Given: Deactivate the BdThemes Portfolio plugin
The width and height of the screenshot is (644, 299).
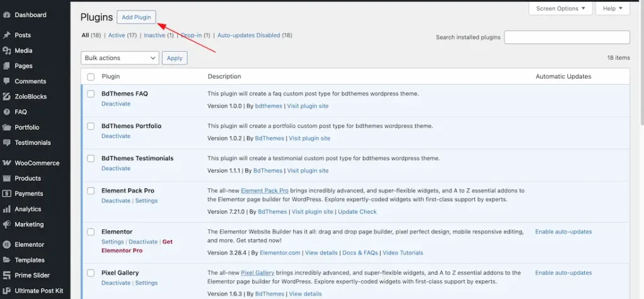Looking at the screenshot, I should (x=116, y=136).
